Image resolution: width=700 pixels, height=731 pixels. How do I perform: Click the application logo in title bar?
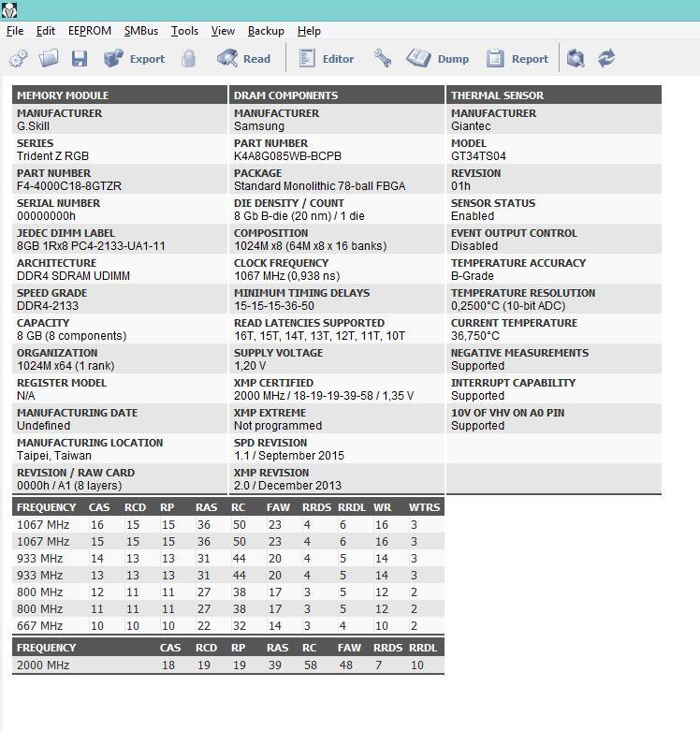click(9, 9)
